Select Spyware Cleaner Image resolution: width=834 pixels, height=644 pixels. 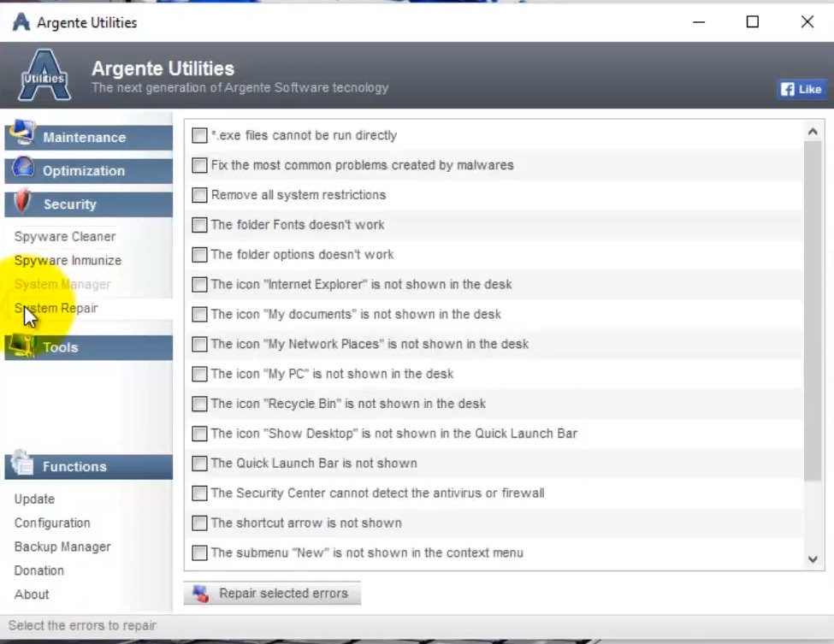pos(65,237)
